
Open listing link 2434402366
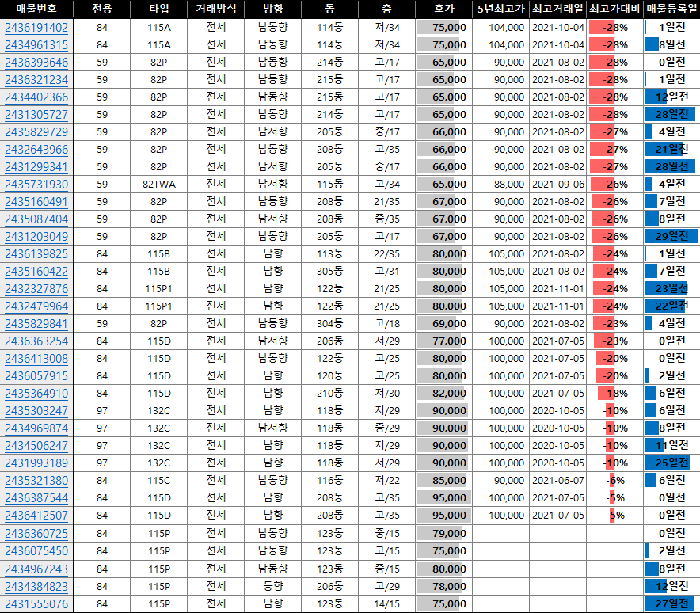(x=36, y=97)
